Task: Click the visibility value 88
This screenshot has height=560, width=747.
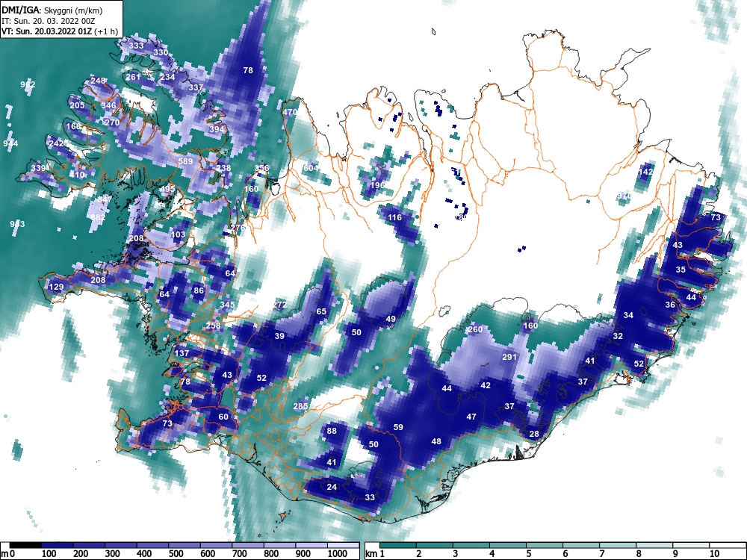Action: 332,431
